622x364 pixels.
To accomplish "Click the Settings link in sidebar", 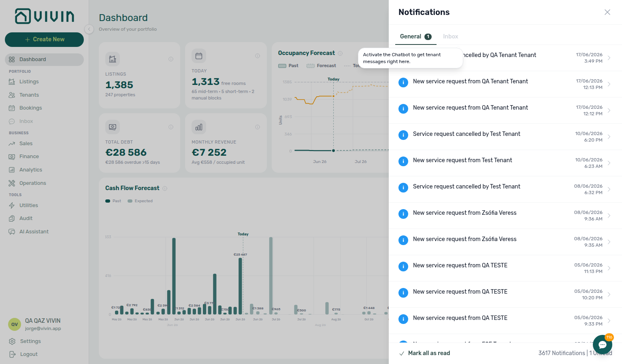I will pyautogui.click(x=30, y=341).
